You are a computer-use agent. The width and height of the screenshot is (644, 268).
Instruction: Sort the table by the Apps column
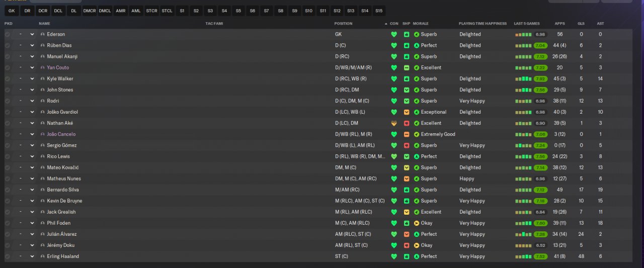[x=559, y=24]
